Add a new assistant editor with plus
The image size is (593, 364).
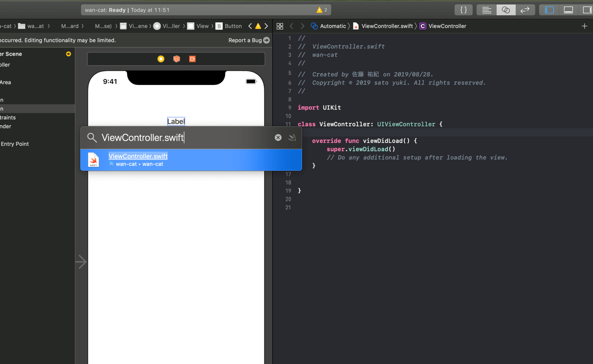[585, 26]
